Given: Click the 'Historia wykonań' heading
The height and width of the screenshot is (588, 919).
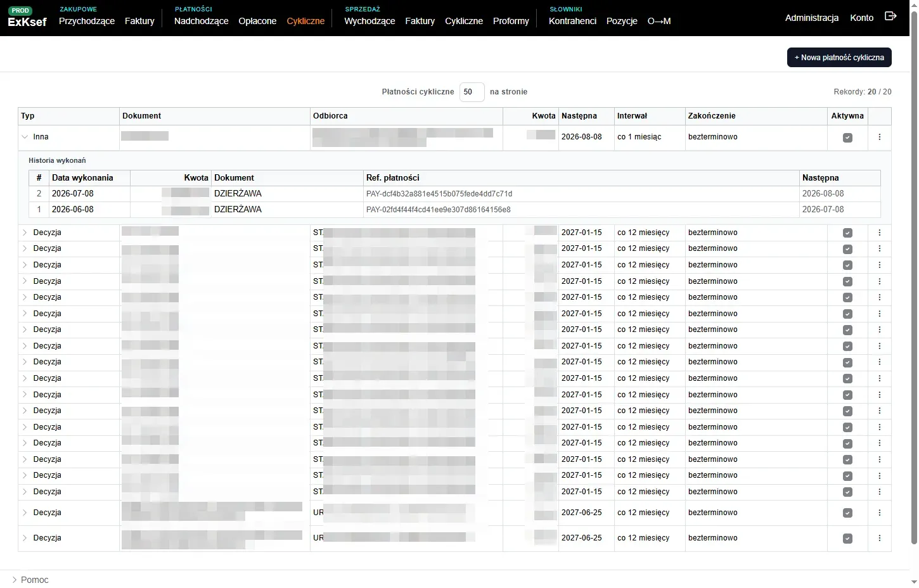Looking at the screenshot, I should (57, 161).
